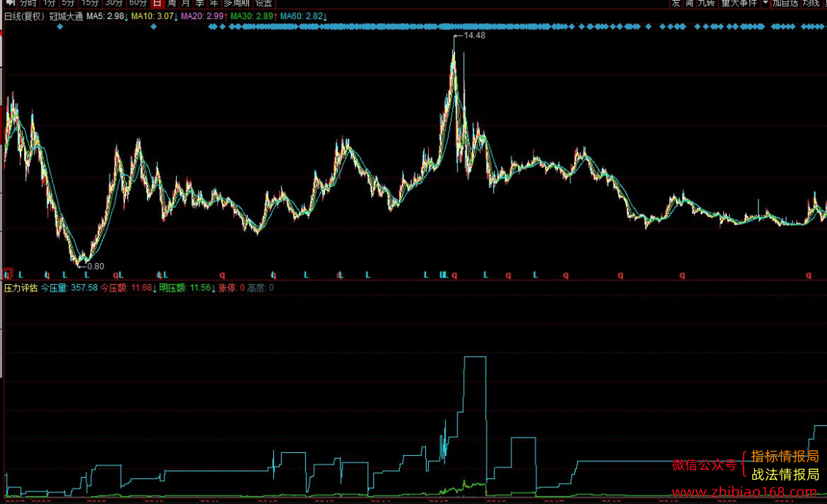Select the 60分 period tab
The height and width of the screenshot is (504, 827).
coord(138,3)
